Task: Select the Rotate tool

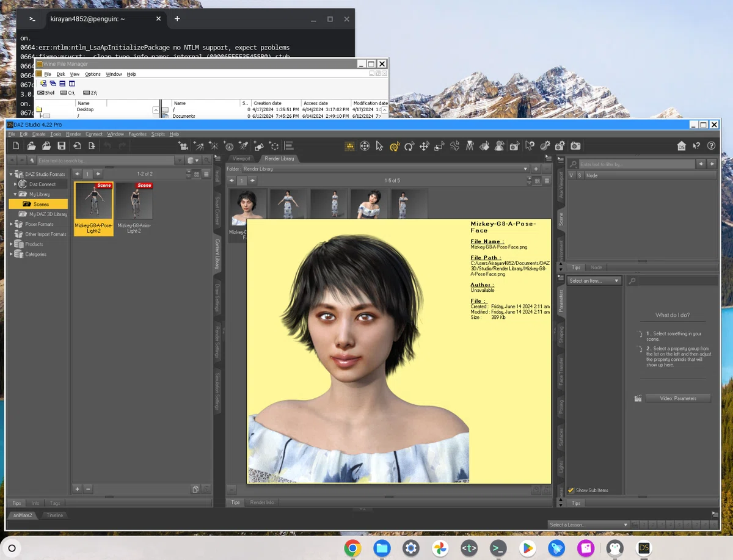Action: pos(409,146)
